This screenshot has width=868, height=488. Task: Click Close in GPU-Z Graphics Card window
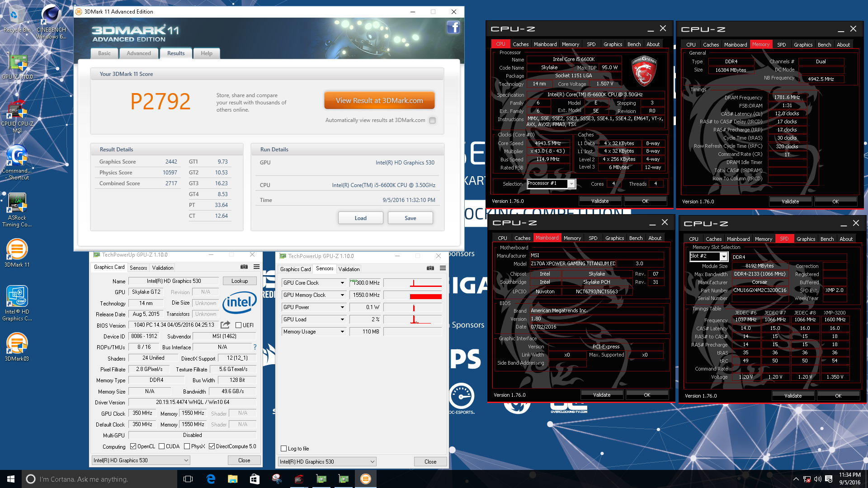(244, 460)
